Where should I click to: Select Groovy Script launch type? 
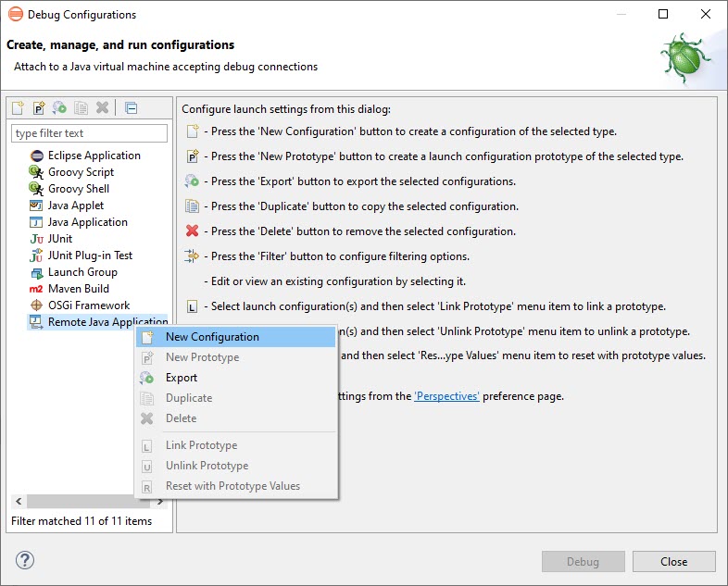[81, 172]
